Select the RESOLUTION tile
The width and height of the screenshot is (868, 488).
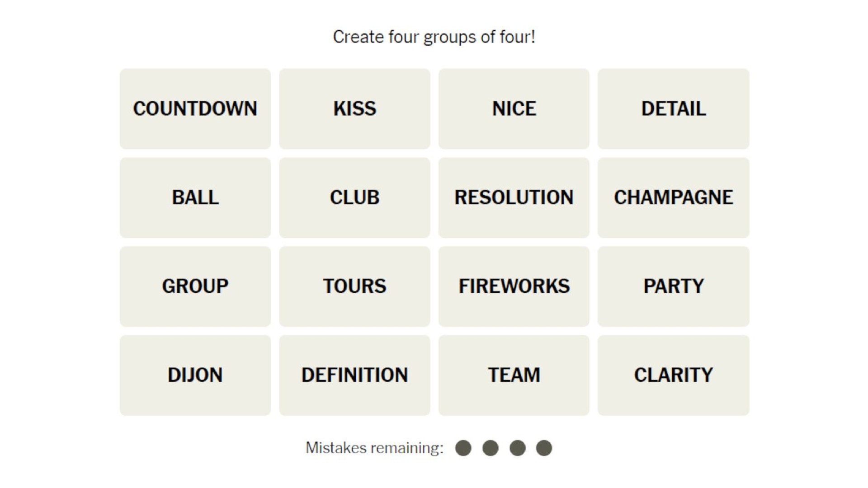pyautogui.click(x=514, y=197)
